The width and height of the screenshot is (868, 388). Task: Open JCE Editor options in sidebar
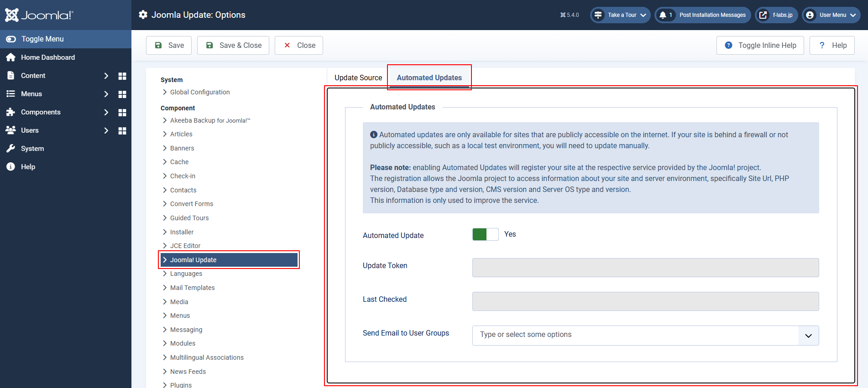[185, 246]
